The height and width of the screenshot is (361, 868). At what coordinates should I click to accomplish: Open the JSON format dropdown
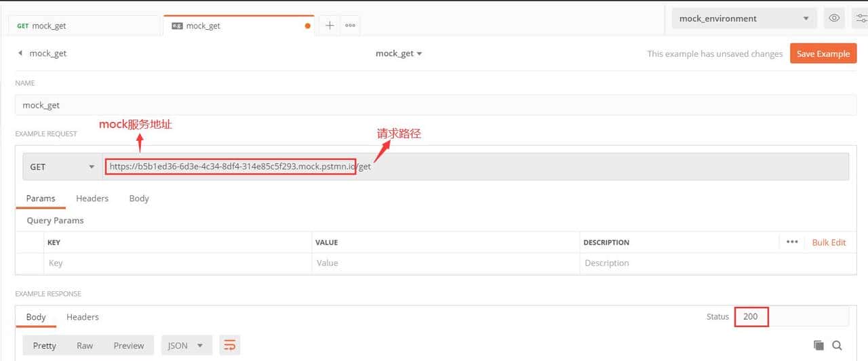(186, 345)
